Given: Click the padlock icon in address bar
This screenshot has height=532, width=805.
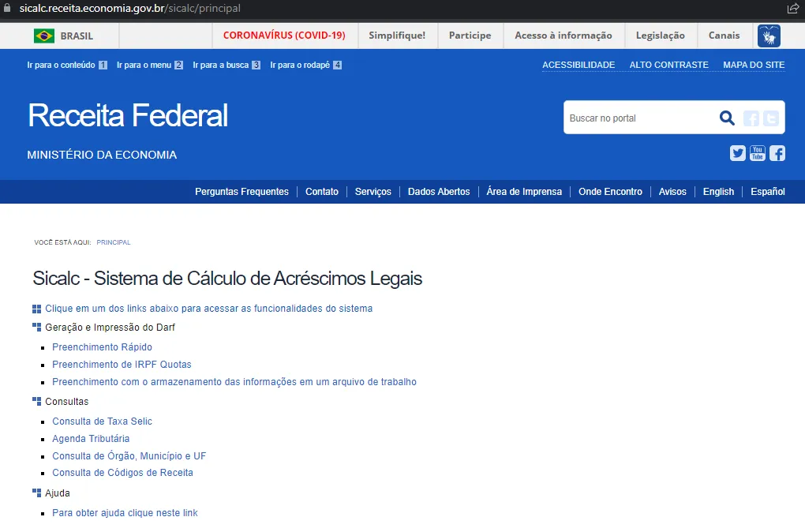Looking at the screenshot, I should (x=7, y=8).
